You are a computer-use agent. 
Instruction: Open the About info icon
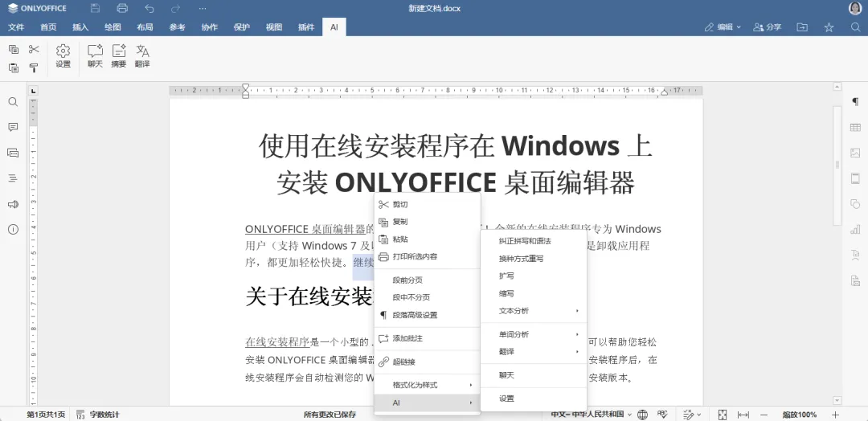tap(14, 229)
